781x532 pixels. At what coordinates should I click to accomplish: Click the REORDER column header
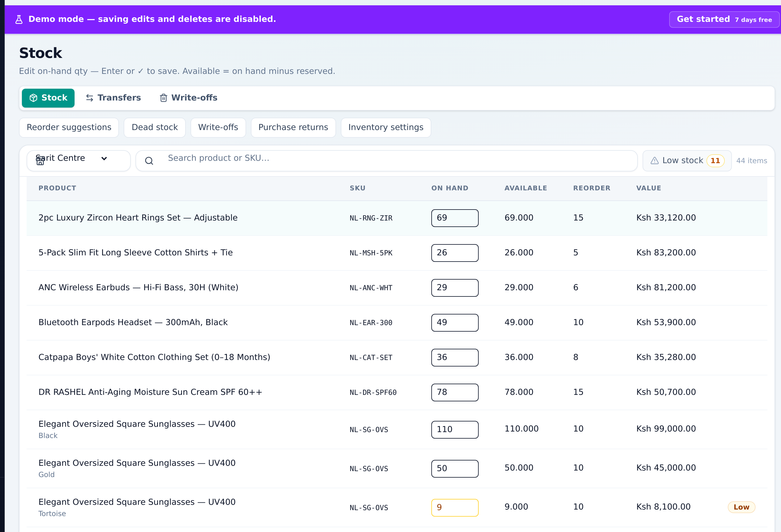tap(591, 188)
